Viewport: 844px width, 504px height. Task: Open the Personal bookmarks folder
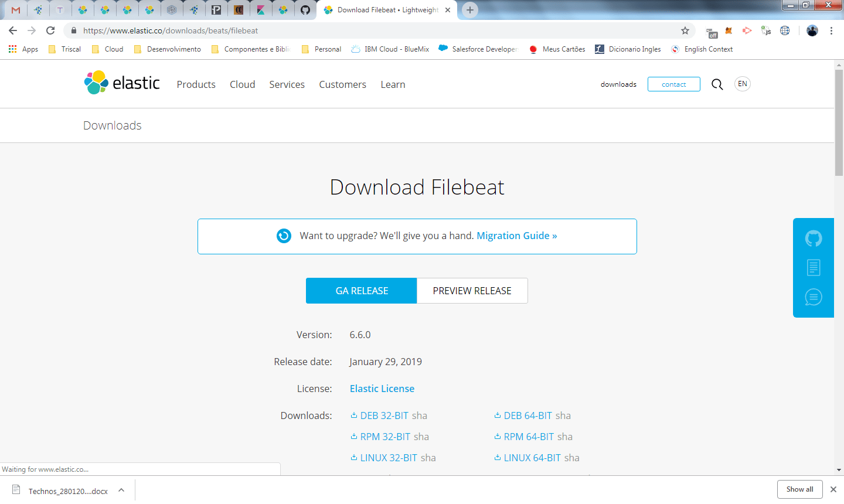tap(321, 49)
